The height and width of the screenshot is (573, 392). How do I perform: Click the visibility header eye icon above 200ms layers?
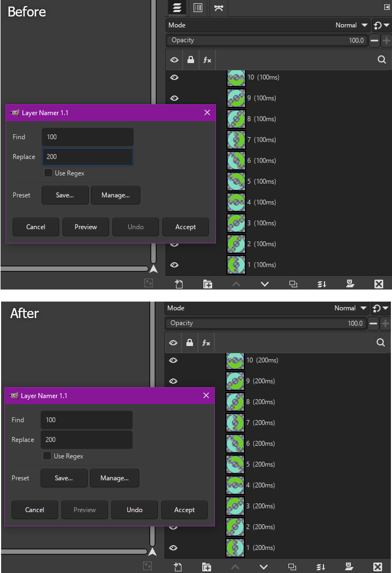(x=173, y=342)
